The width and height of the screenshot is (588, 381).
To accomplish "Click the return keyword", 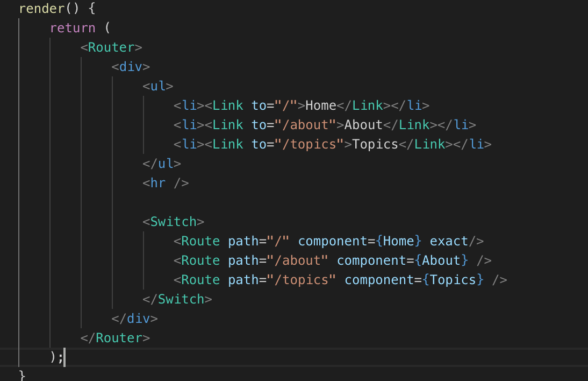I will coord(73,27).
